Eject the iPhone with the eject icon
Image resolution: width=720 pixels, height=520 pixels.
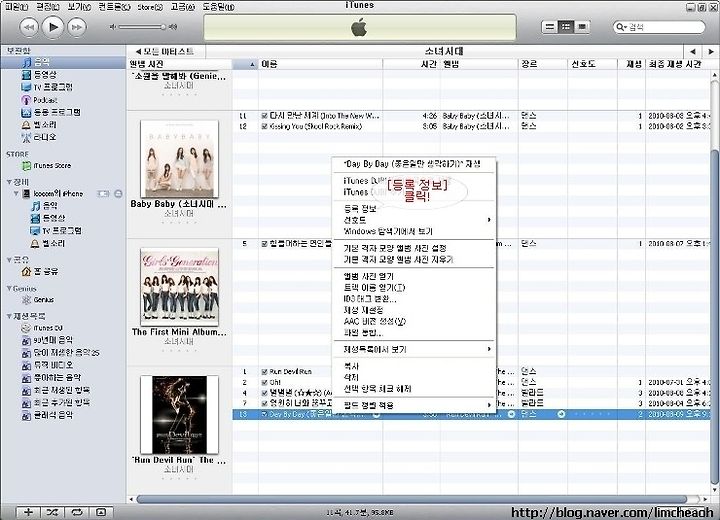coord(118,194)
